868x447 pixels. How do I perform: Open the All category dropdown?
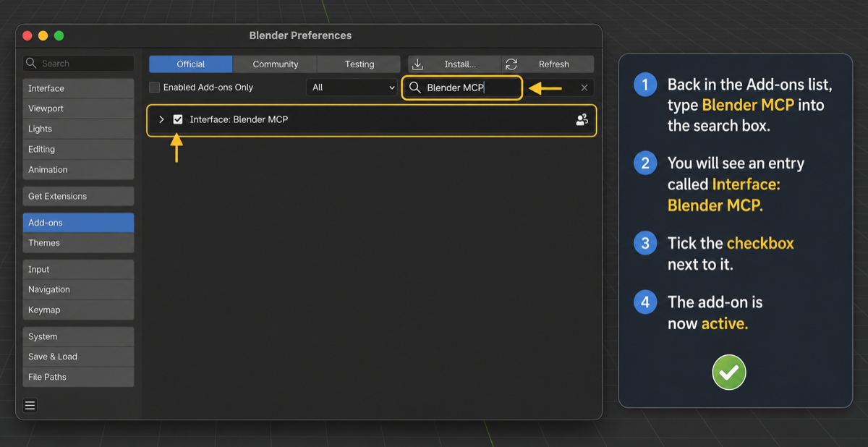point(352,88)
